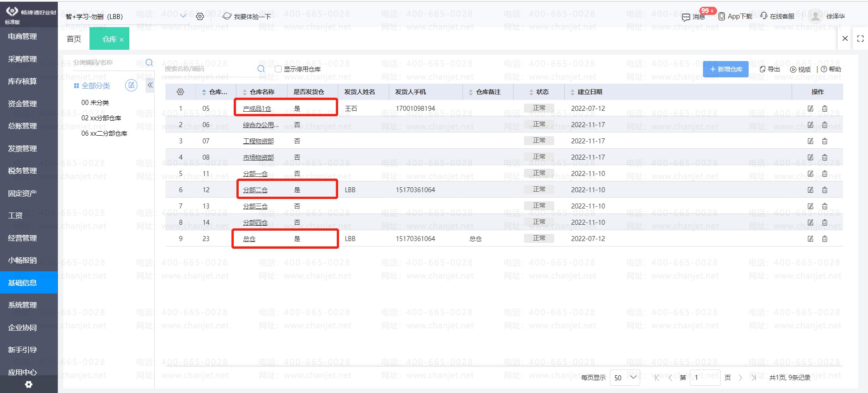Click the category search magnifier icon
This screenshot has width=868, height=393.
coord(149,62)
